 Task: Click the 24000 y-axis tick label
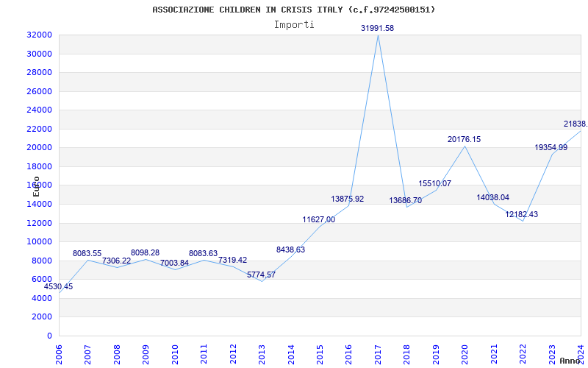click(x=39, y=110)
